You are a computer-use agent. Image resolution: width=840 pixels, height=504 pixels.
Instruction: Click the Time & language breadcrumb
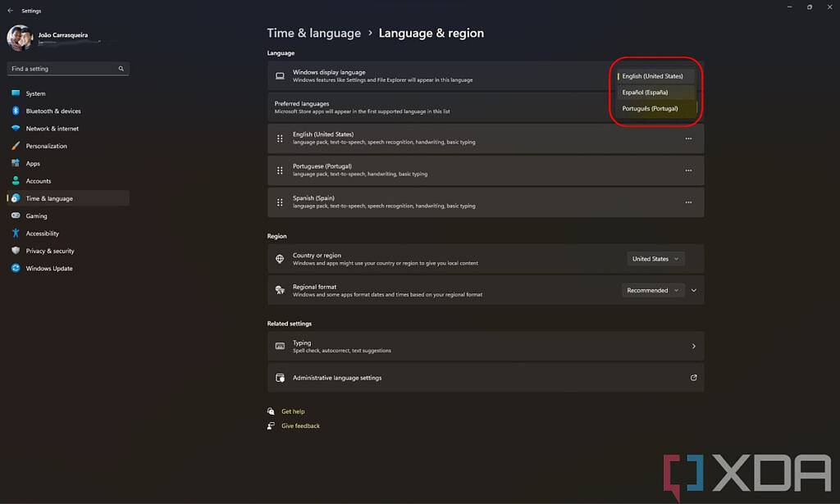(x=314, y=33)
